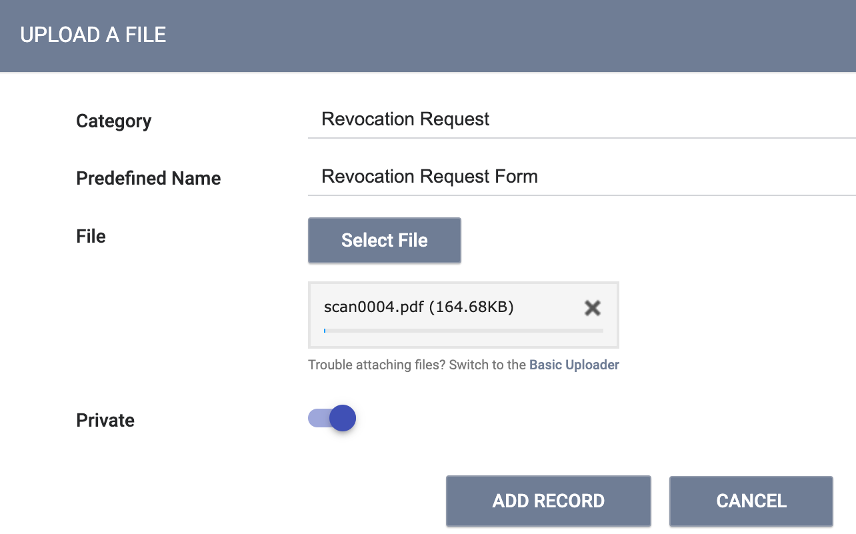Click the Private label text
This screenshot has height=534, width=856.
(x=105, y=420)
